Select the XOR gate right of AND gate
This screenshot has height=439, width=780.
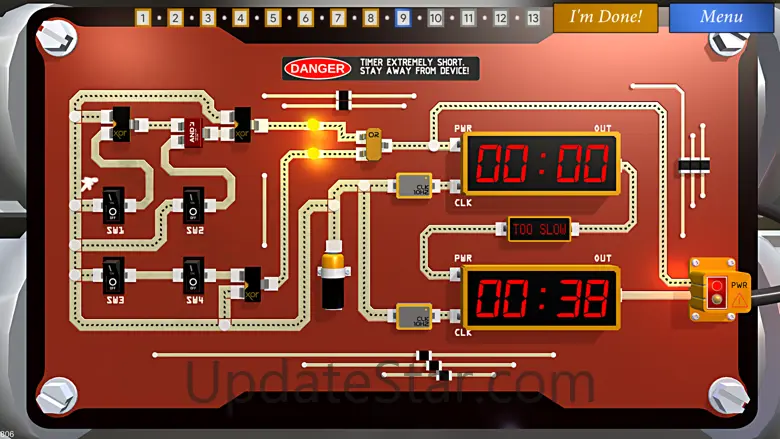241,124
